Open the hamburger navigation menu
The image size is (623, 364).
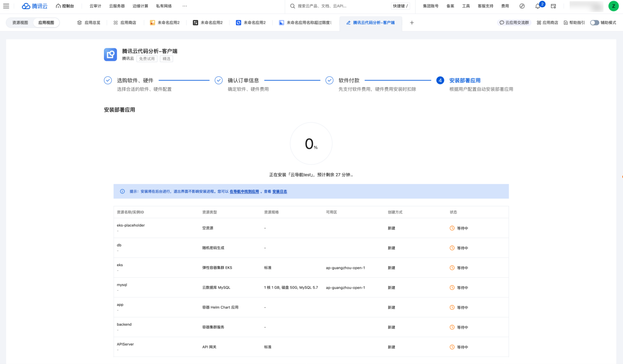pos(6,6)
